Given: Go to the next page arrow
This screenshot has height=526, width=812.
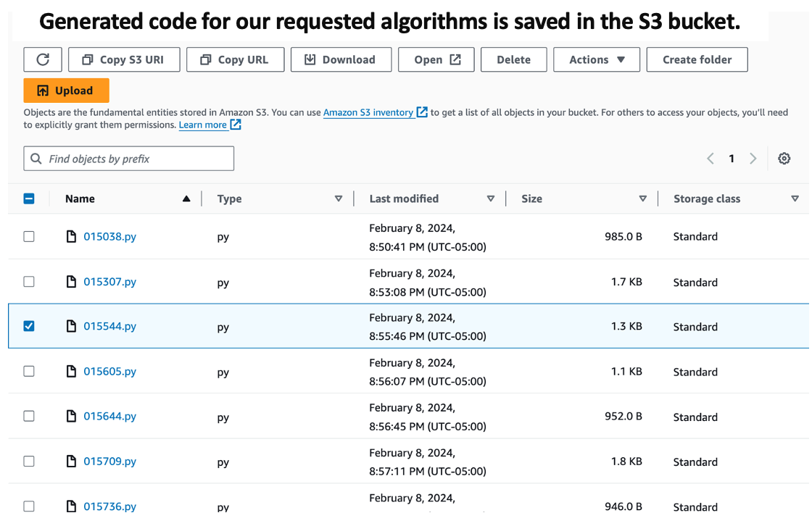Looking at the screenshot, I should 753,159.
